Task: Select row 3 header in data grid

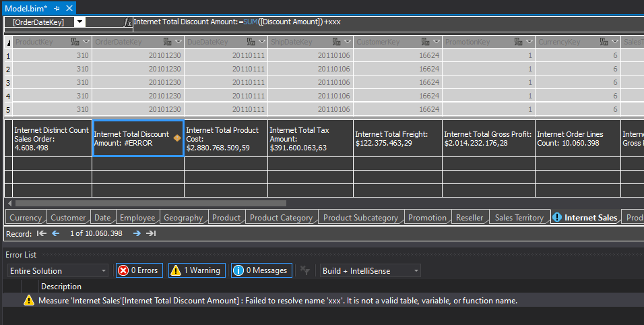Action: tap(8, 82)
